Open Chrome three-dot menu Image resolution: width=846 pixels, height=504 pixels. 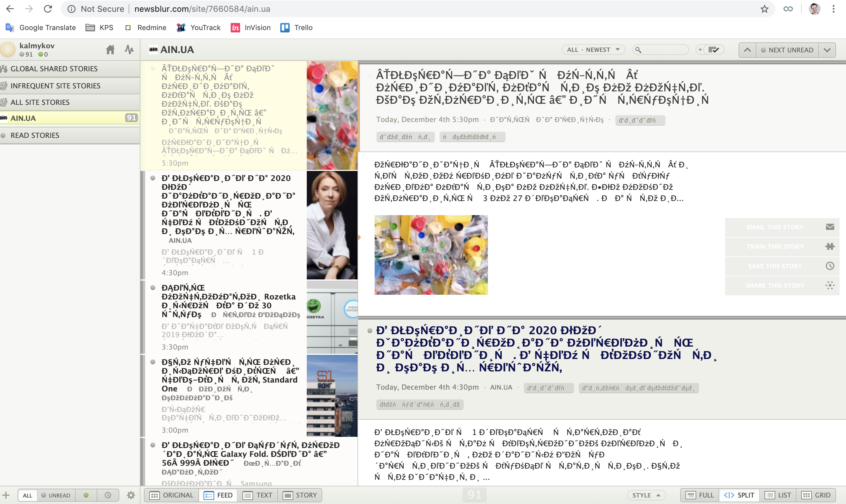pos(833,9)
